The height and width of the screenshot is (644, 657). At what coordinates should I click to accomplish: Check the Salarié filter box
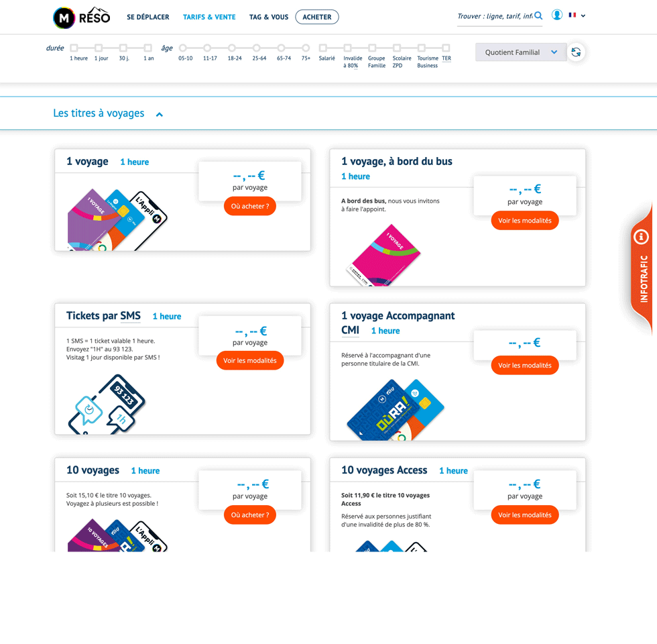[323, 48]
